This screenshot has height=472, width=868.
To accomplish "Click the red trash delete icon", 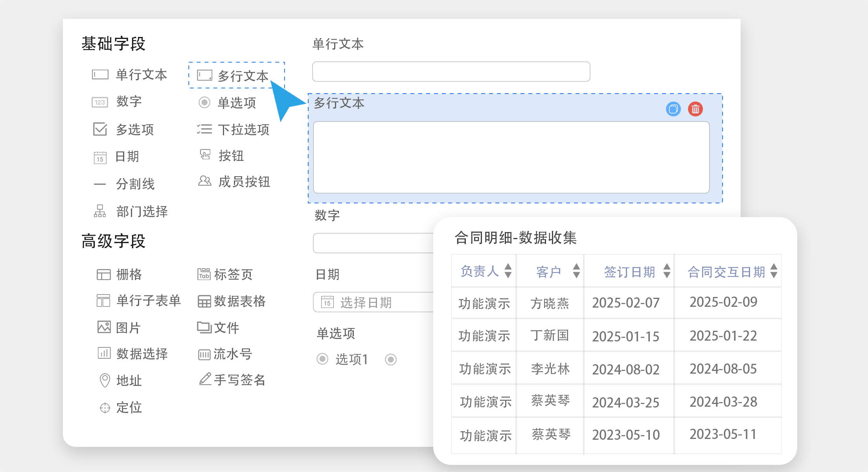I will (695, 109).
